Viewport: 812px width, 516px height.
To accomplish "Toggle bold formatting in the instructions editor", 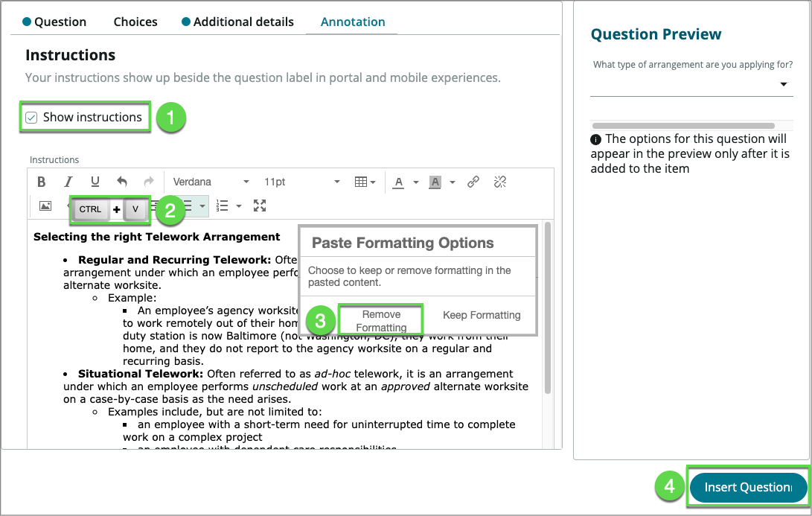I will tap(42, 182).
